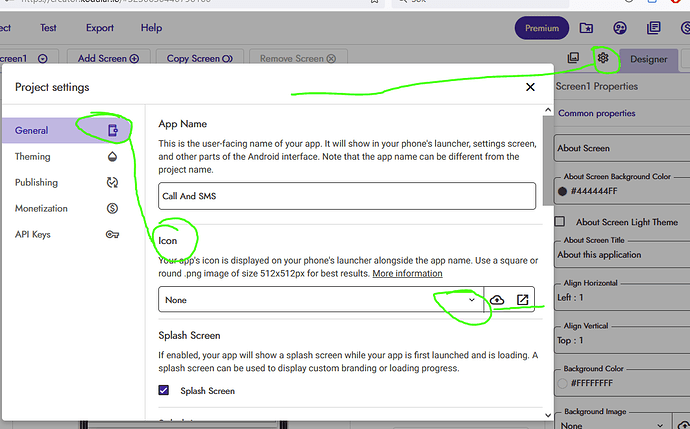This screenshot has height=429, width=690.
Task: Open icon asset in new window
Action: click(x=522, y=300)
